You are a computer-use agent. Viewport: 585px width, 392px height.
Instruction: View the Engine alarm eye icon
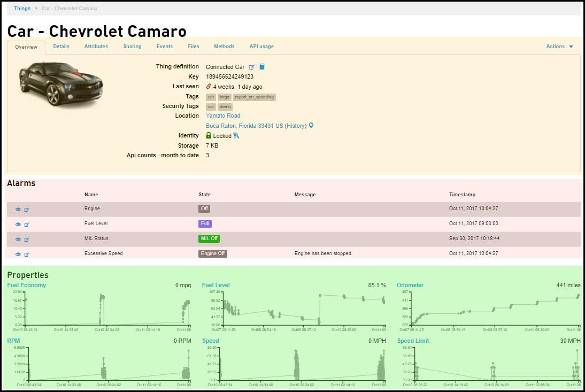point(18,209)
